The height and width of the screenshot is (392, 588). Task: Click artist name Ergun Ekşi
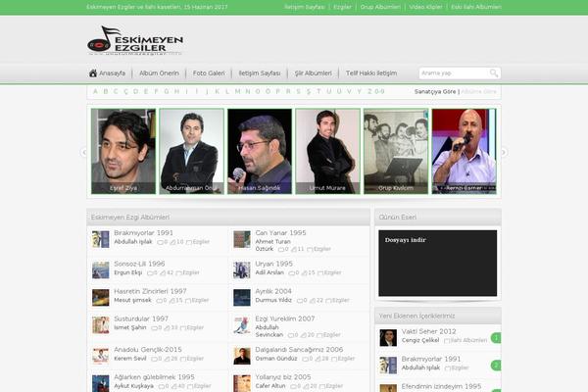coord(127,272)
